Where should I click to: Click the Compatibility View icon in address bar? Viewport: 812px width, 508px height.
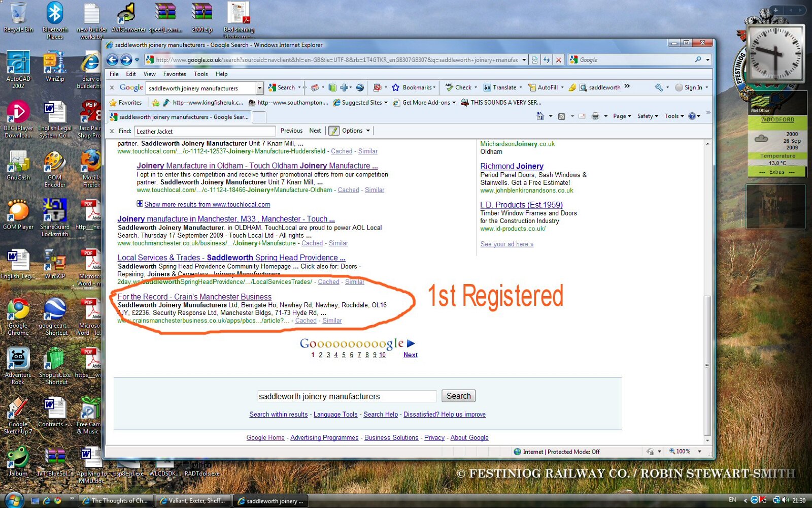(x=534, y=60)
